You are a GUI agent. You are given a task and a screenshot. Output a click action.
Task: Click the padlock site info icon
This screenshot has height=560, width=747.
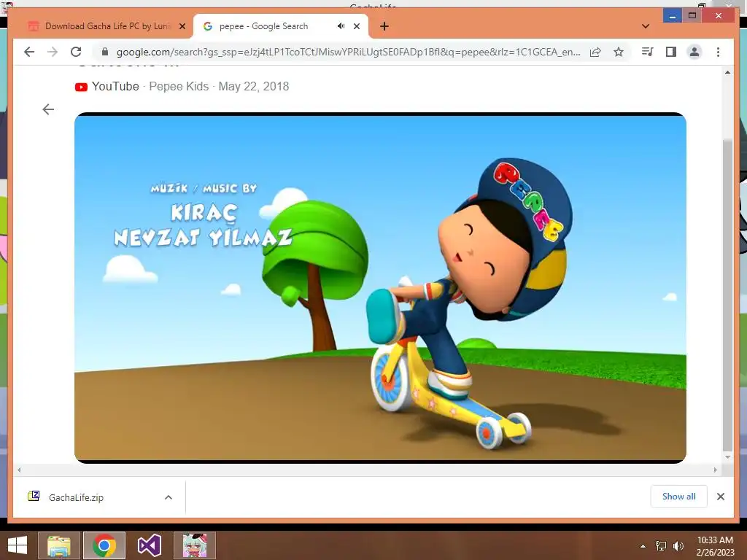pos(105,52)
